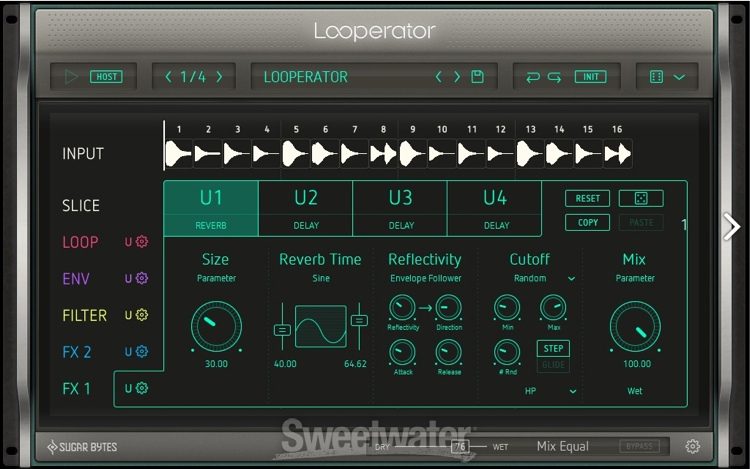Image resolution: width=750 pixels, height=469 pixels.
Task: Click the # Rnd knob
Action: tap(507, 353)
